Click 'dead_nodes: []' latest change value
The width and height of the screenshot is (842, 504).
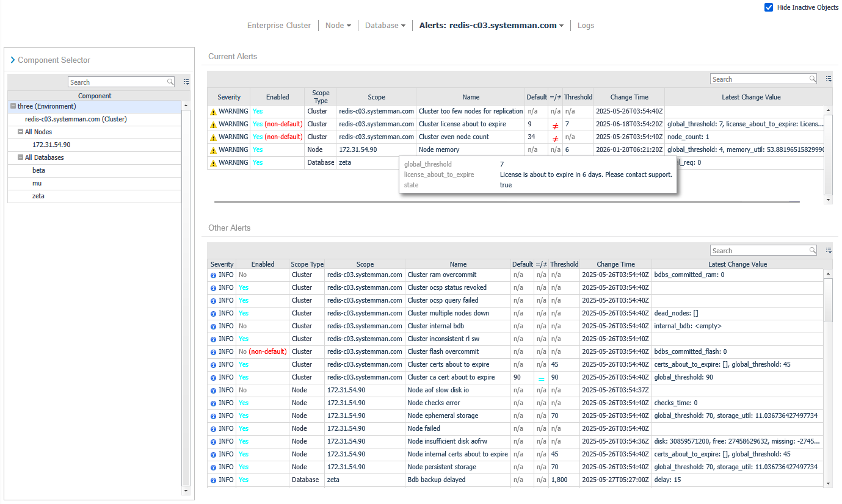coord(676,313)
